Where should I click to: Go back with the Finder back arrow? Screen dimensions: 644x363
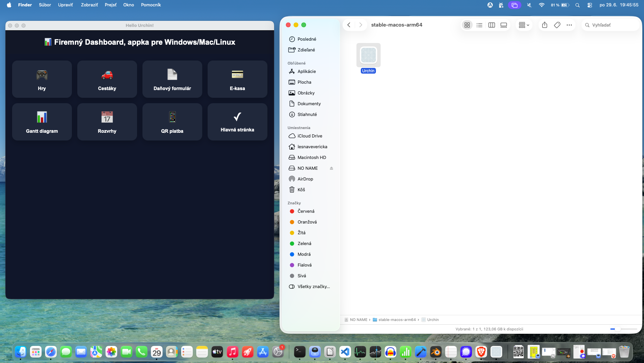pyautogui.click(x=349, y=25)
